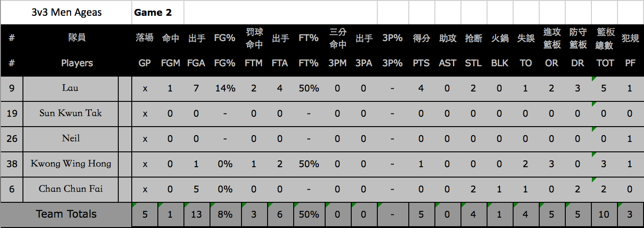The image size is (644, 228).
Task: Click Kwong Wing Hong's name cell
Action: [x=70, y=164]
